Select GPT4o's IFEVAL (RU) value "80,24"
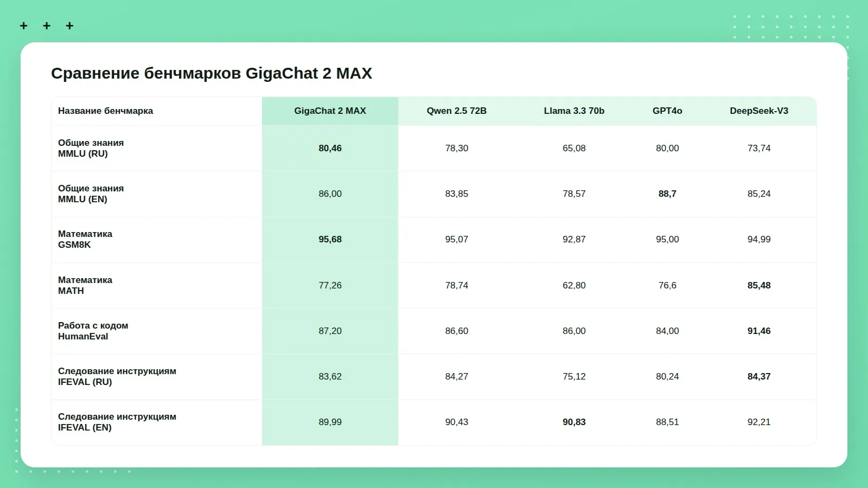This screenshot has width=868, height=488. (667, 376)
